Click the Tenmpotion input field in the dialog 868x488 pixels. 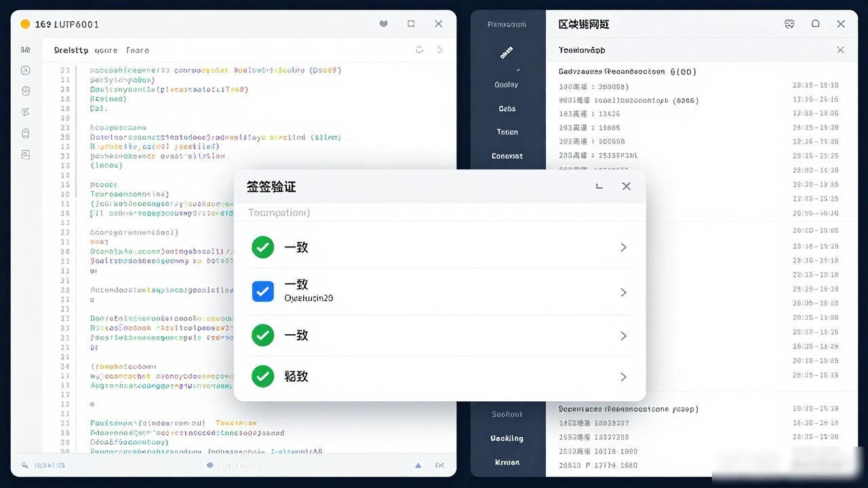click(x=439, y=212)
